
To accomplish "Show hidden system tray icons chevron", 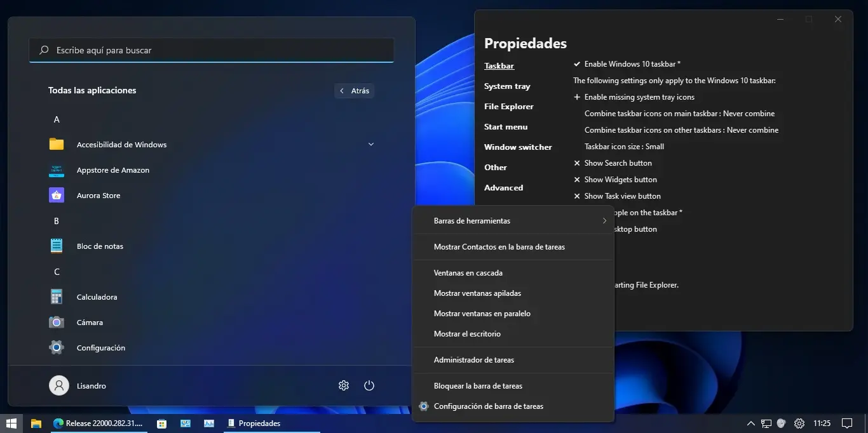I will [751, 423].
